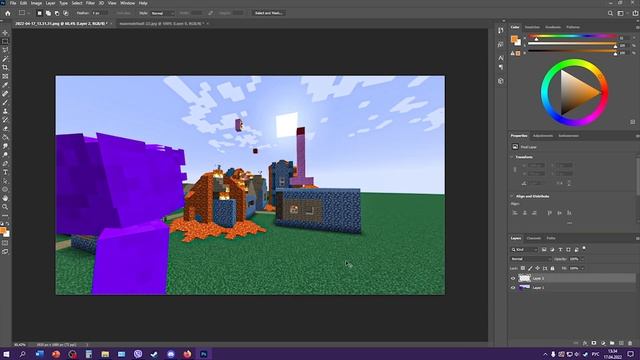This screenshot has height=360, width=640.
Task: Open the Filter menu
Action: 90,3
